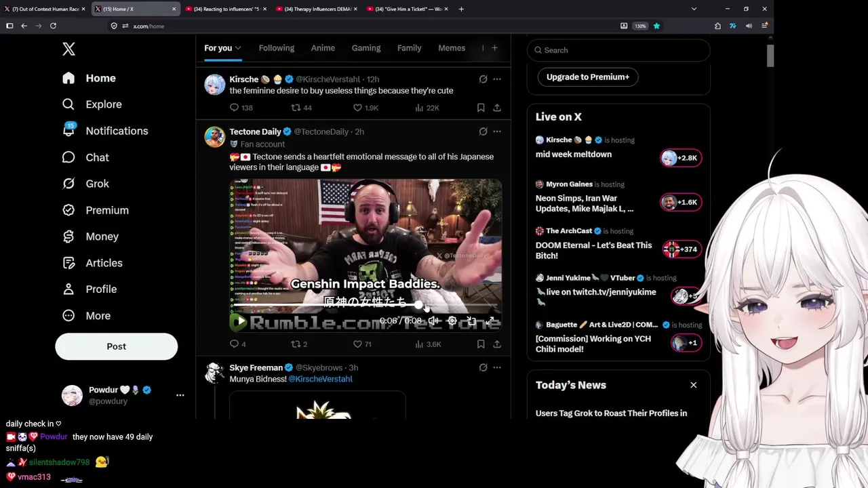Open Chat in the sidebar

[x=85, y=157]
